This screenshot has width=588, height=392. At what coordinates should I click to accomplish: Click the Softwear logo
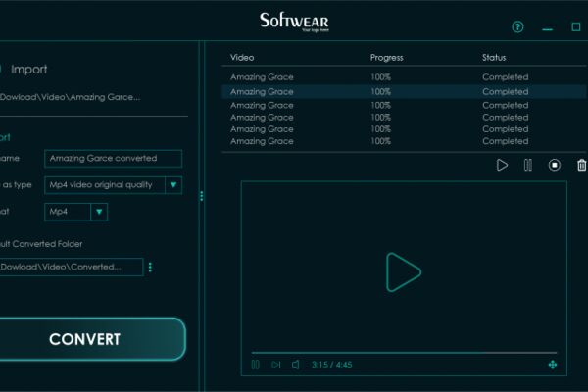(294, 22)
